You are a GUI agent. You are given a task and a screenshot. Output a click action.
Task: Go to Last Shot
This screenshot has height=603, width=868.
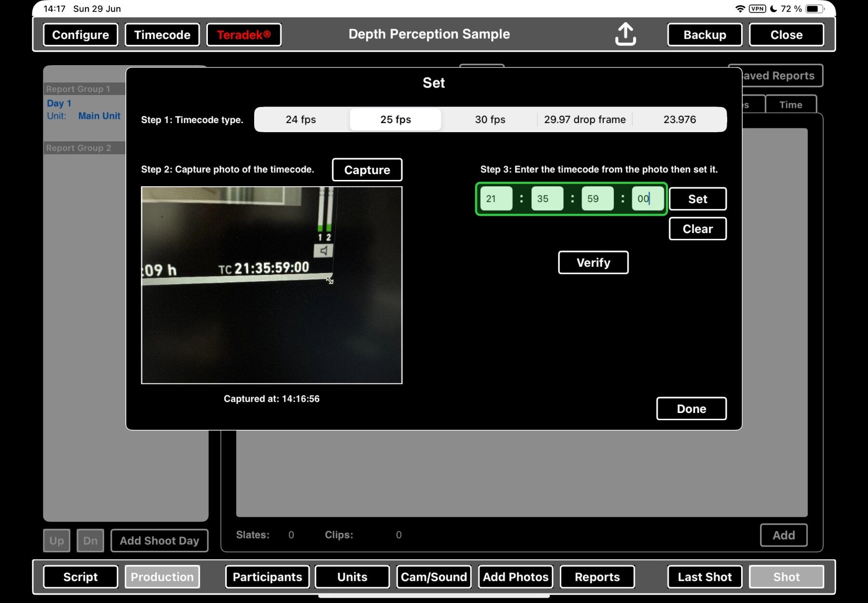click(x=705, y=577)
